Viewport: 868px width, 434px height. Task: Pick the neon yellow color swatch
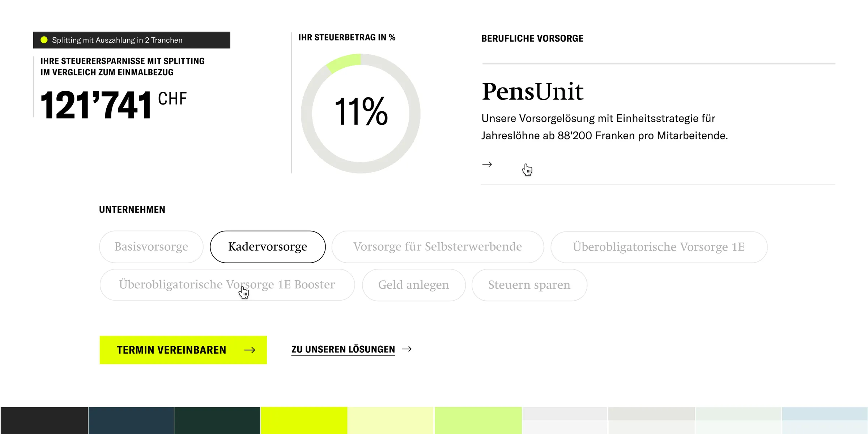point(304,420)
